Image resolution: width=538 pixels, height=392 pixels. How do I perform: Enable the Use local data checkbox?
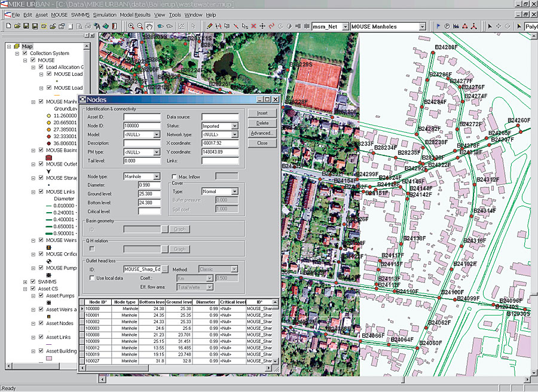(x=92, y=278)
